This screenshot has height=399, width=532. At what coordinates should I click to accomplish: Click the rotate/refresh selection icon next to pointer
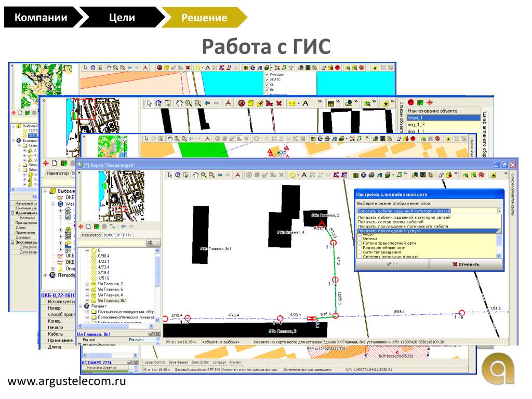(178, 175)
